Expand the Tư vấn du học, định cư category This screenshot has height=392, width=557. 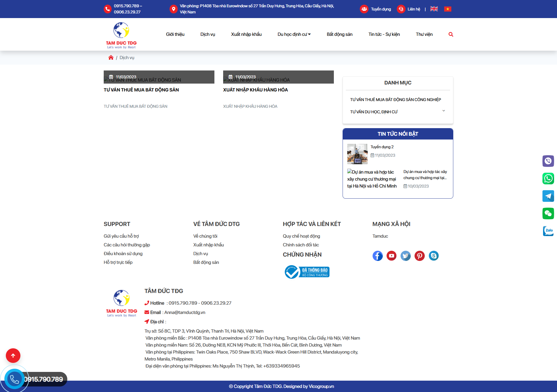click(x=443, y=111)
